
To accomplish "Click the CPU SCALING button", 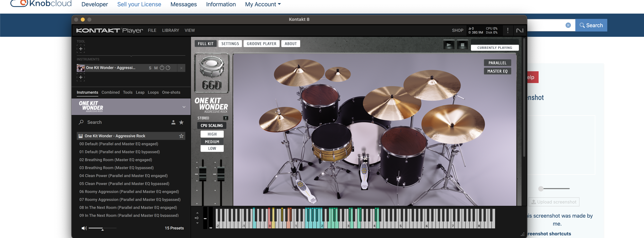I will pyautogui.click(x=211, y=125).
